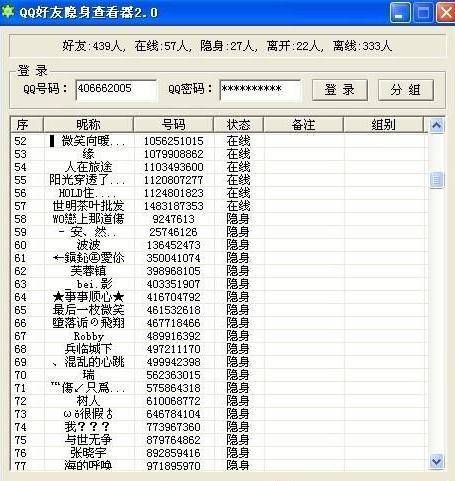Viewport: 455px width, 481px height.
Task: Click the number 499942398
Action: click(x=173, y=362)
